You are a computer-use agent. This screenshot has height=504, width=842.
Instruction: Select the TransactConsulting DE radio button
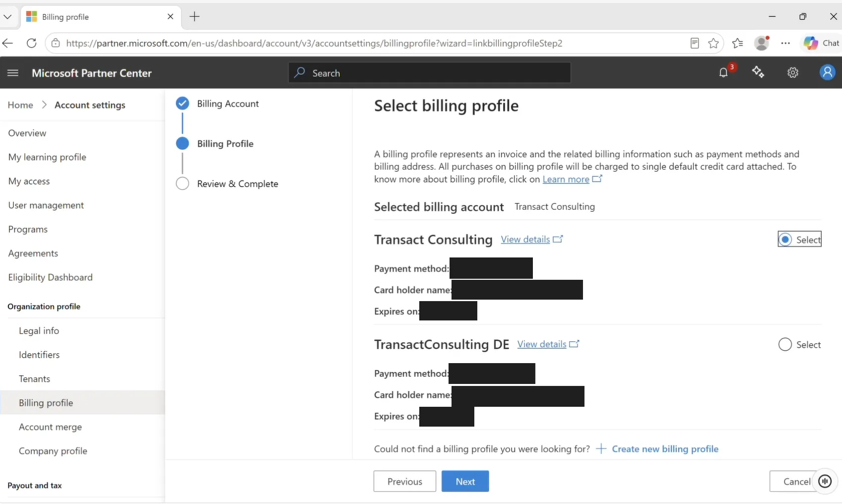785,345
